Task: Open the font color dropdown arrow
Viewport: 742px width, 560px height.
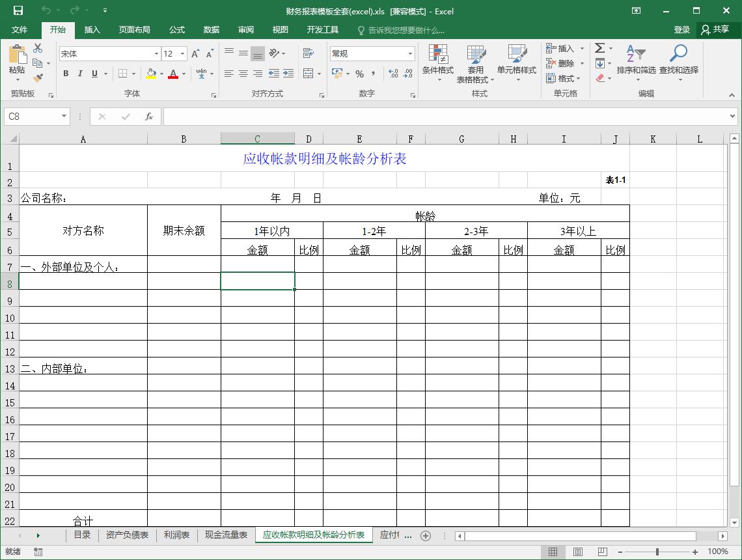Action: (183, 74)
